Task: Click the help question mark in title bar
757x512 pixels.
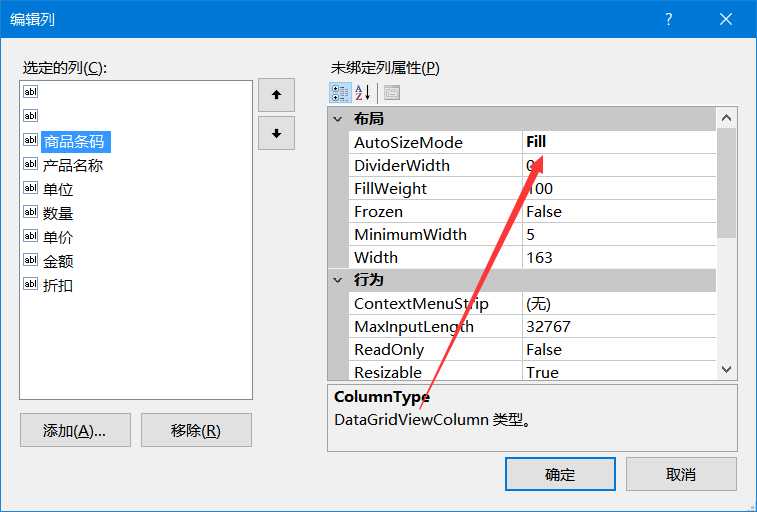Action: pos(669,19)
